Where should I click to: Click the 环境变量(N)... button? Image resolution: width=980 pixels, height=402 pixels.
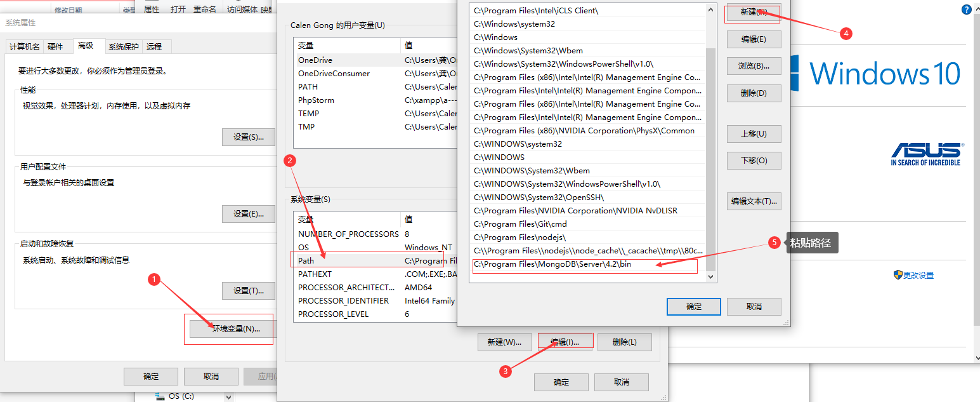tap(233, 329)
